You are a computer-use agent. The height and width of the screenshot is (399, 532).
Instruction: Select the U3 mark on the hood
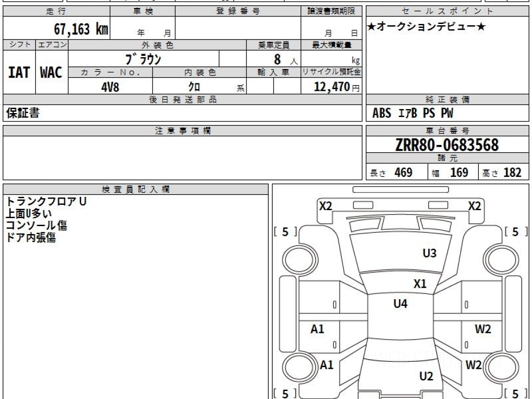(x=430, y=253)
